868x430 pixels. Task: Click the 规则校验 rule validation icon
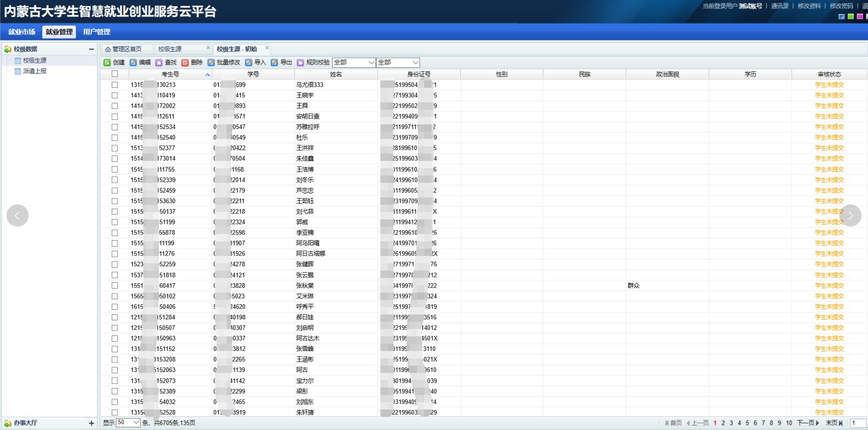(x=300, y=62)
